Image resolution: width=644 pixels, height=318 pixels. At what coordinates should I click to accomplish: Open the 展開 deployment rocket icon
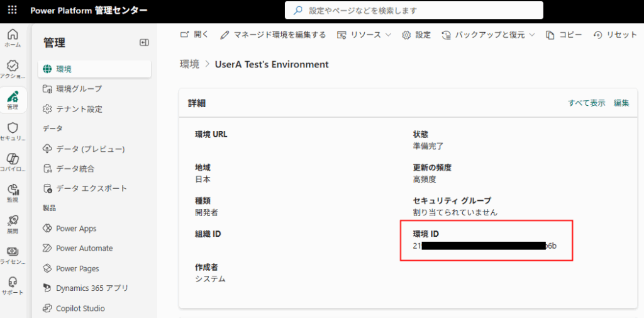point(13,225)
